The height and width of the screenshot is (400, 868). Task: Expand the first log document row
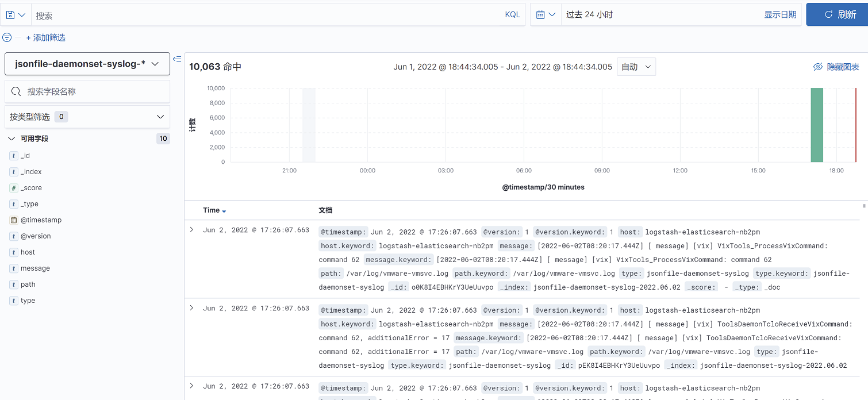(x=192, y=230)
